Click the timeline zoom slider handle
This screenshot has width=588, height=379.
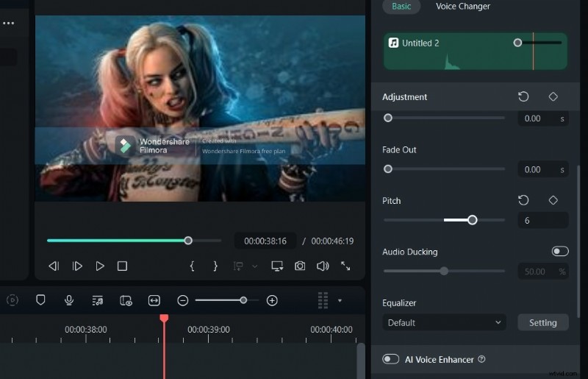coord(243,300)
